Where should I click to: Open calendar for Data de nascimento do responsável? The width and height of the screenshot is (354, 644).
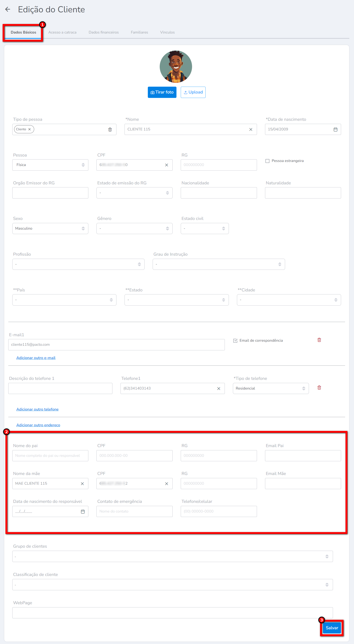point(83,512)
